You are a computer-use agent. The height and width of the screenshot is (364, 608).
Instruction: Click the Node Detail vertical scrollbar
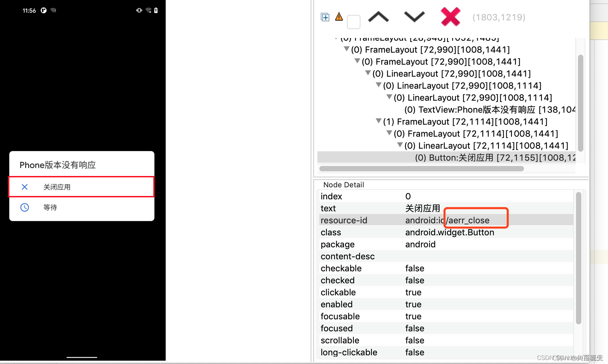tap(578, 258)
